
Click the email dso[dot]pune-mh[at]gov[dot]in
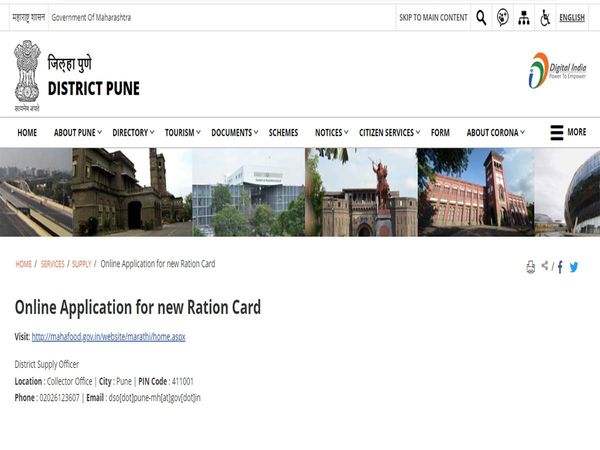click(154, 398)
